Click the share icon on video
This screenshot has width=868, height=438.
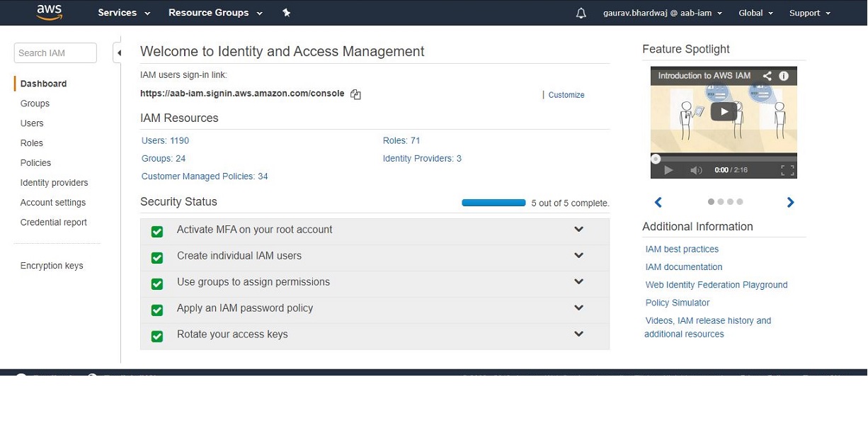[767, 76]
